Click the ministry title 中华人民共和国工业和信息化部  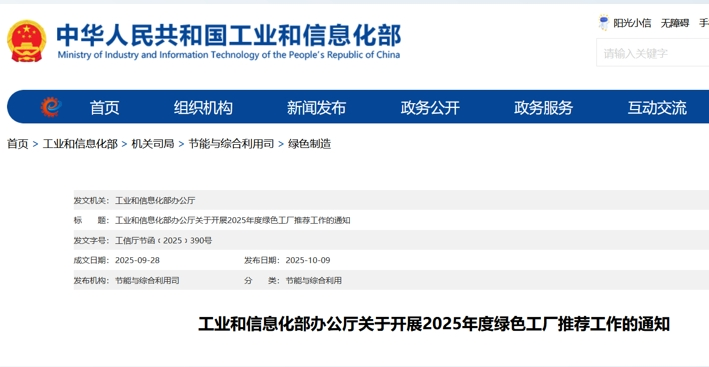click(x=228, y=35)
